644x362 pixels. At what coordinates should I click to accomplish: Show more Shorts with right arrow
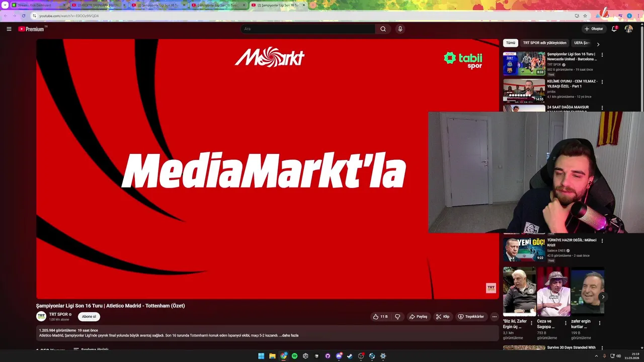click(603, 297)
